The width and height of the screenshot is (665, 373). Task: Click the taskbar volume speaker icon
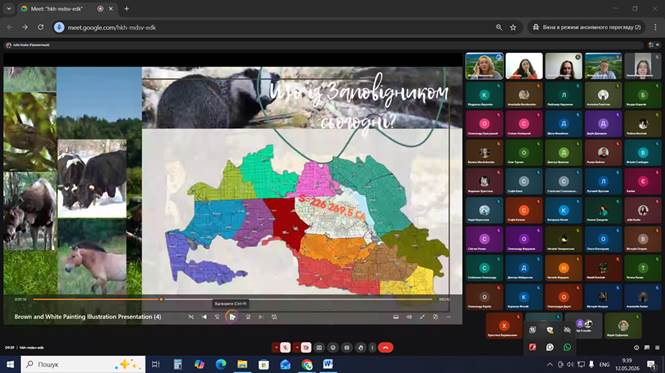point(570,365)
